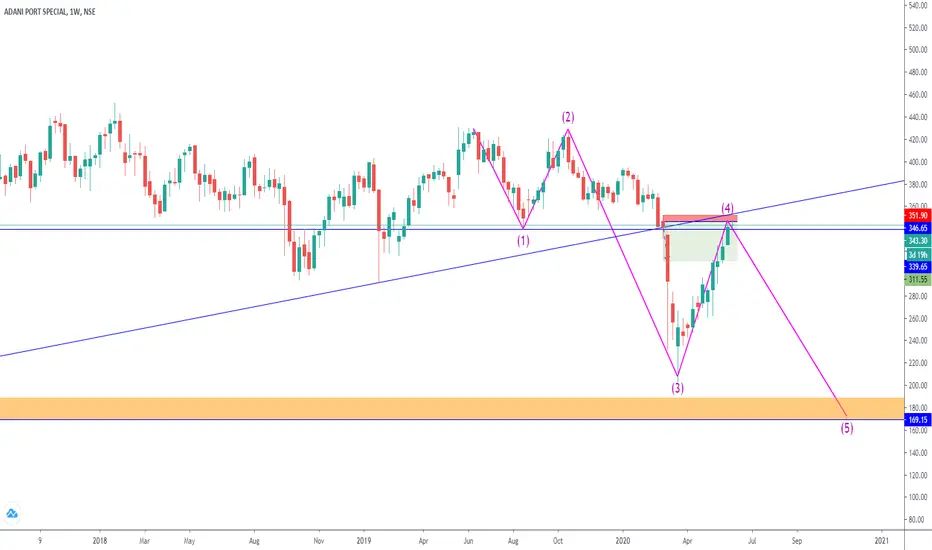Click the 200.00 price scale value

click(x=918, y=386)
